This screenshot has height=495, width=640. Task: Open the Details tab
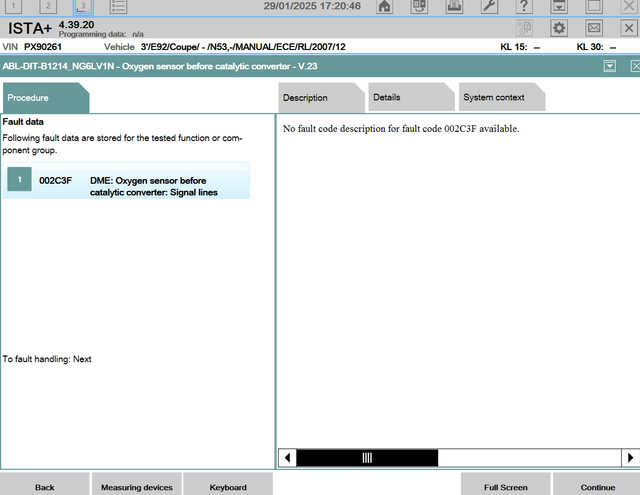coord(411,97)
